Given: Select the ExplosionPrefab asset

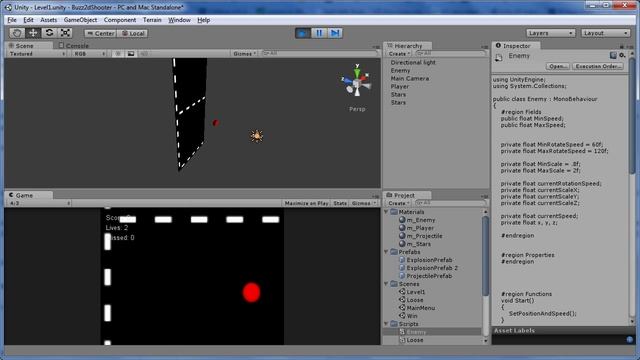Looking at the screenshot, I should pyautogui.click(x=425, y=260).
